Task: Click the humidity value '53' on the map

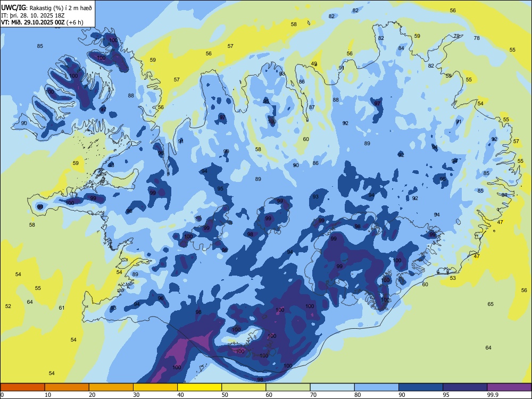Action: tap(453, 278)
